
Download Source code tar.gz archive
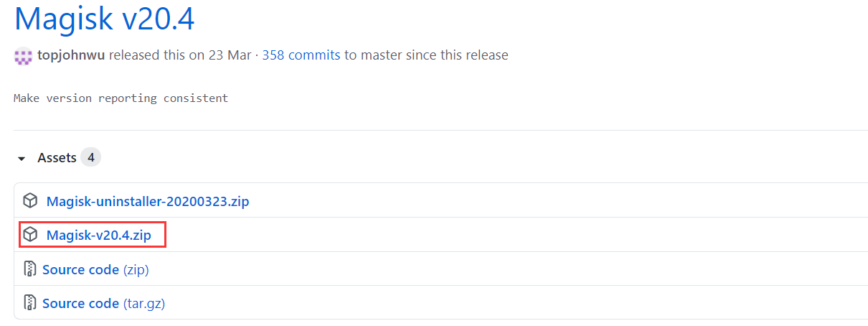[x=103, y=303]
